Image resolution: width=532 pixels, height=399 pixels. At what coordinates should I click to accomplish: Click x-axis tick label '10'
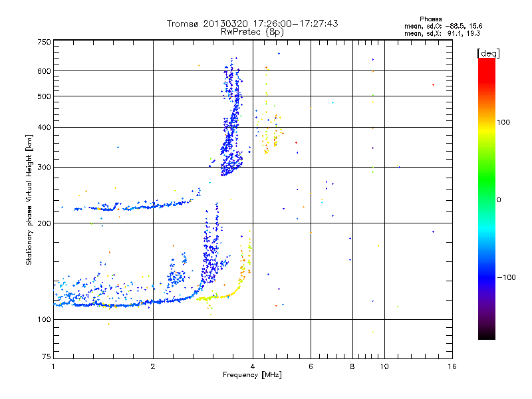pos(384,366)
